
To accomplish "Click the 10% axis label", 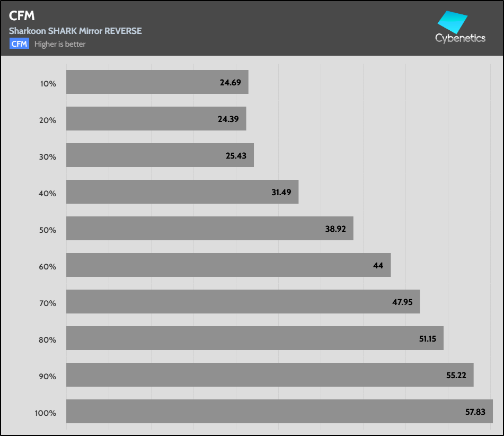I will 47,83.
